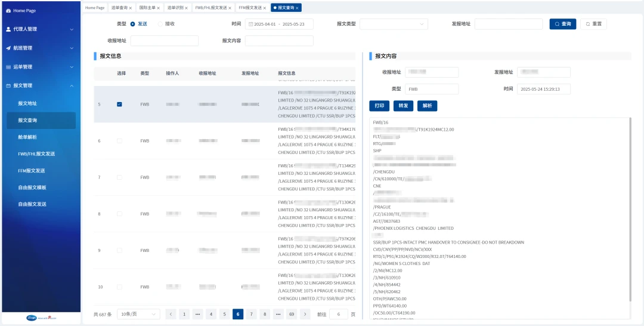Go to the next page arrow in pagination

[305, 314]
